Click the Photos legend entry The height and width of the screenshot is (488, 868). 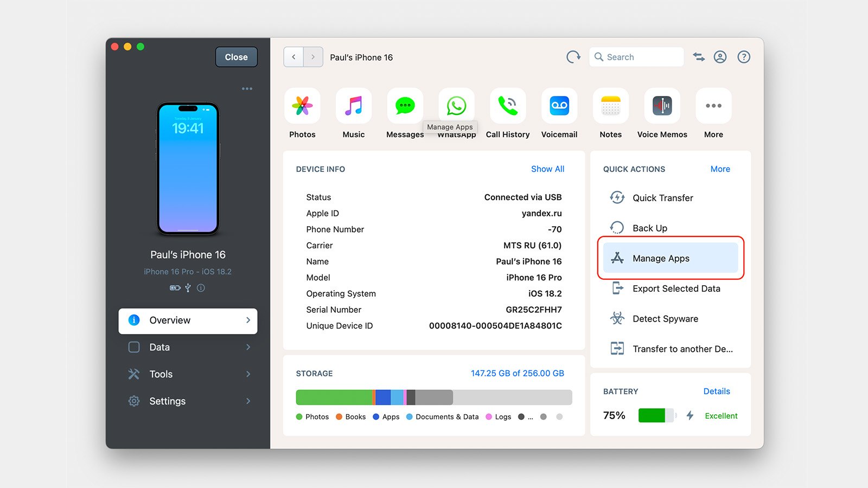(312, 417)
